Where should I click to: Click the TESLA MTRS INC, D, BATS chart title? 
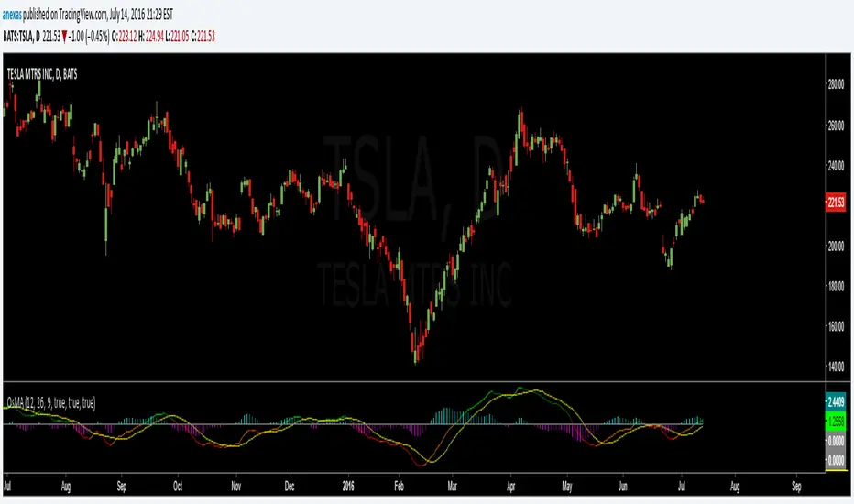(x=42, y=74)
